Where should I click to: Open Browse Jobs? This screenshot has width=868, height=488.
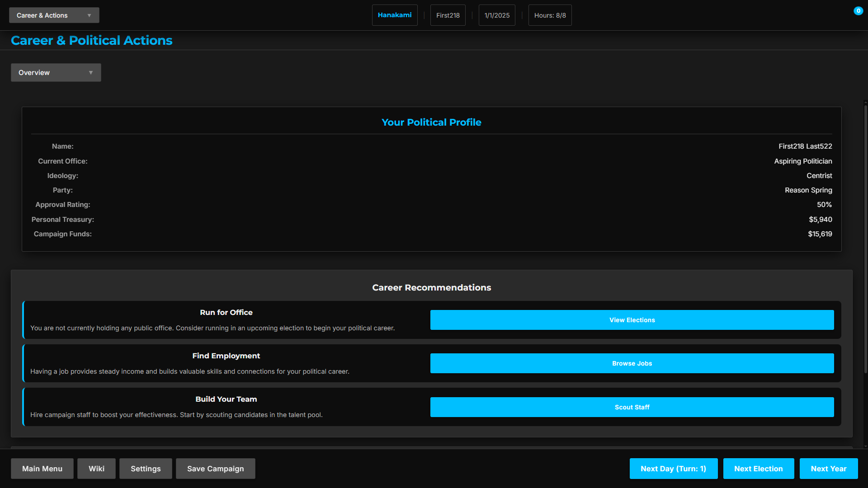[x=632, y=363]
